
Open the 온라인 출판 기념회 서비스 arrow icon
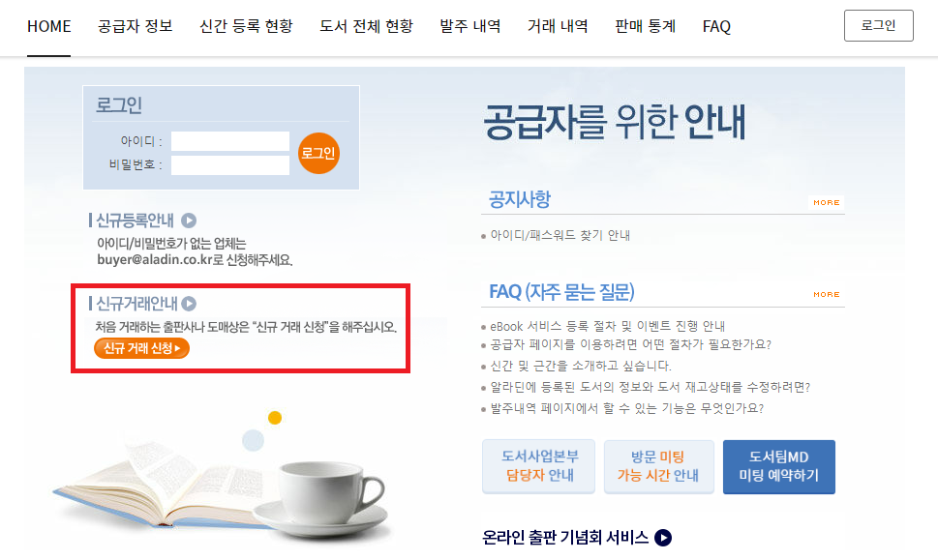[663, 538]
